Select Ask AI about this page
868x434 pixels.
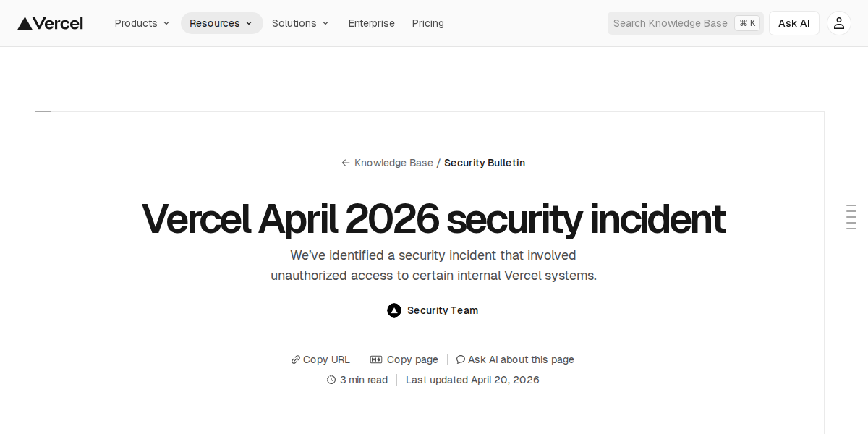(x=521, y=359)
